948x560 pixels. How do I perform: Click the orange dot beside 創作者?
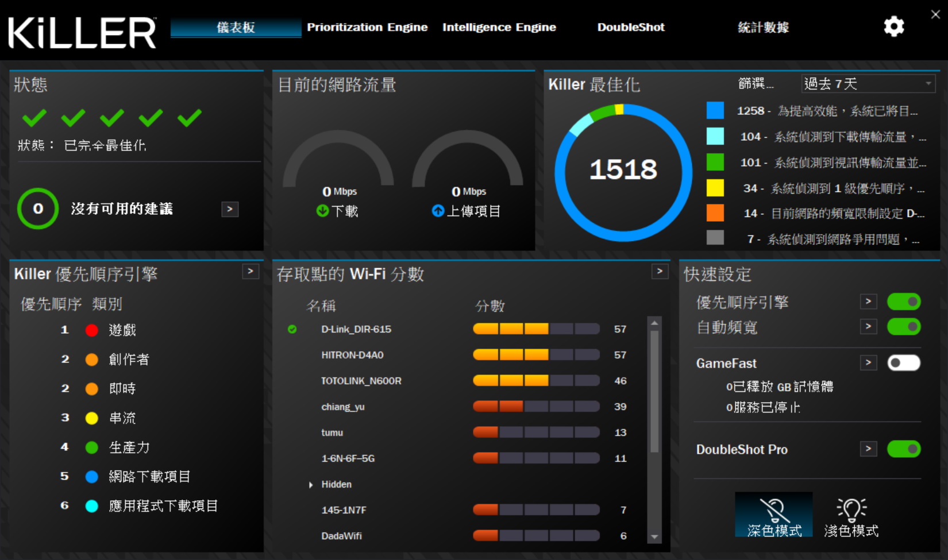pos(91,360)
